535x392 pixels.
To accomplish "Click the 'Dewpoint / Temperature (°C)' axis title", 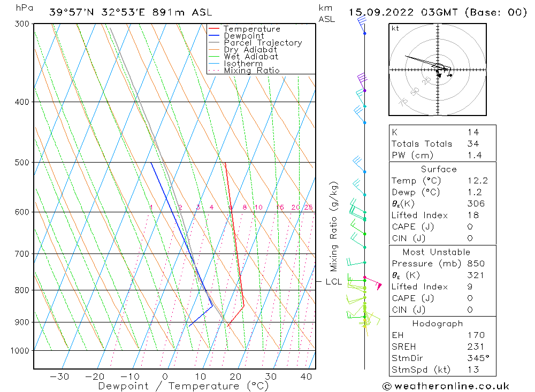I will click(x=183, y=386).
